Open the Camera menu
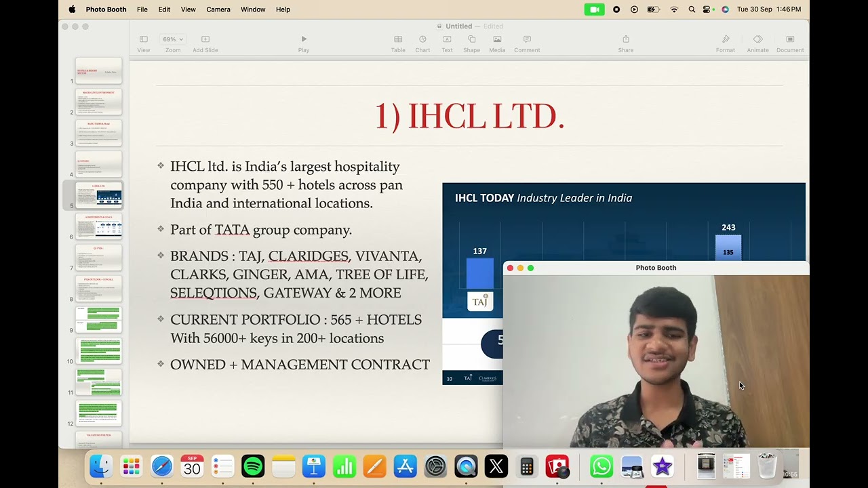Viewport: 868px width, 488px height. pos(218,9)
